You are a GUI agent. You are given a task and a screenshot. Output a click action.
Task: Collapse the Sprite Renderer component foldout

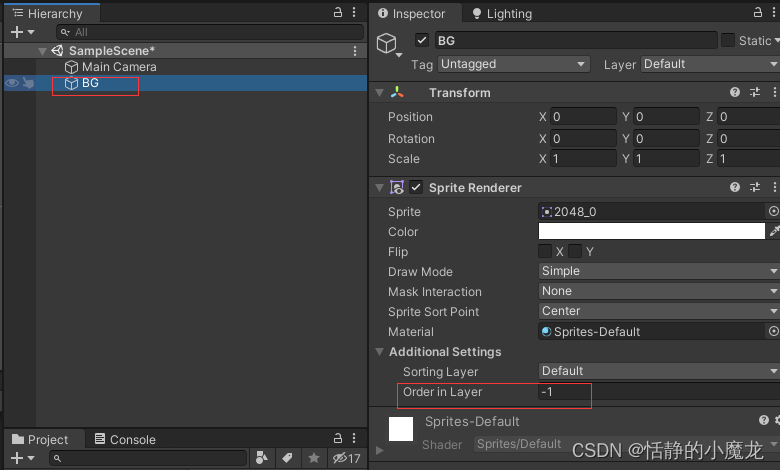(380, 188)
